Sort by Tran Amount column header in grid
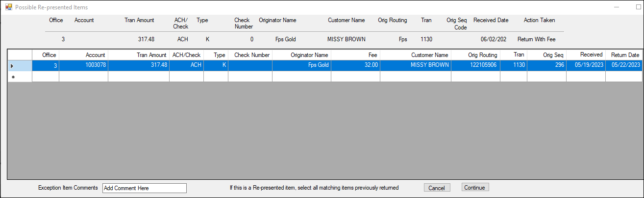This screenshot has height=198, width=644. tap(139, 55)
